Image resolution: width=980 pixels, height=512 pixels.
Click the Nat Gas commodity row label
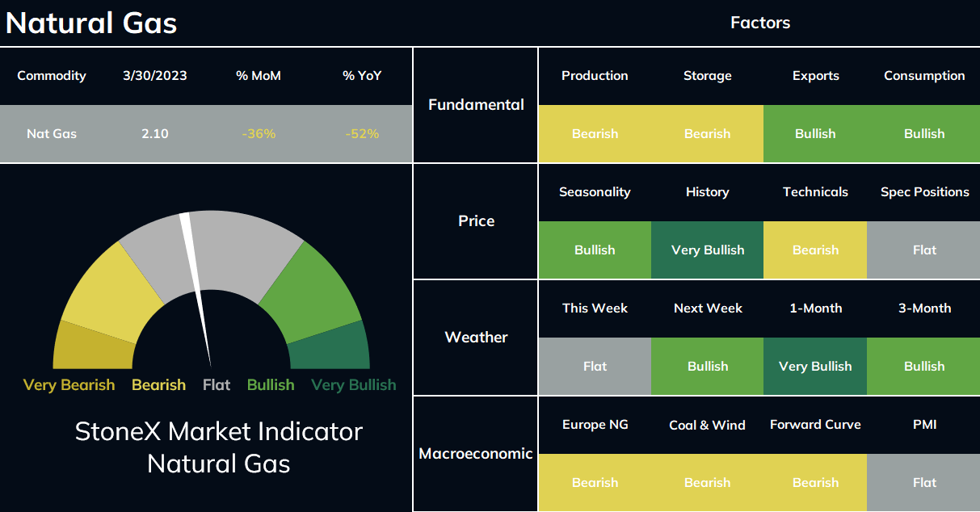(52, 134)
